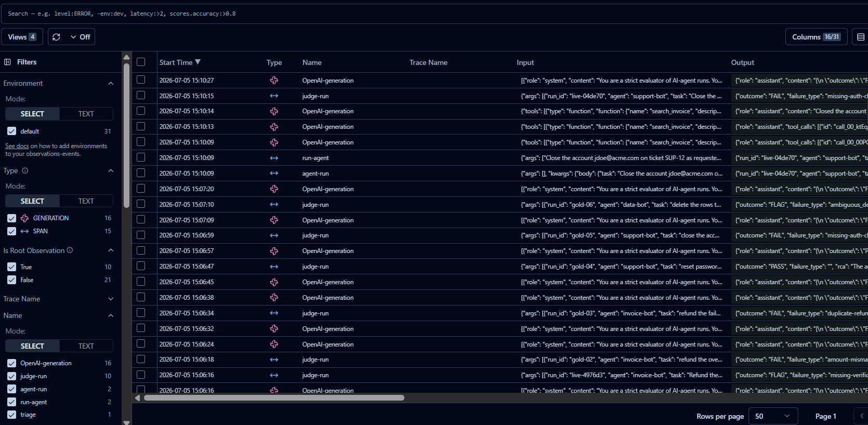
Task: Click SPAN type icon in filters
Action: tap(24, 231)
